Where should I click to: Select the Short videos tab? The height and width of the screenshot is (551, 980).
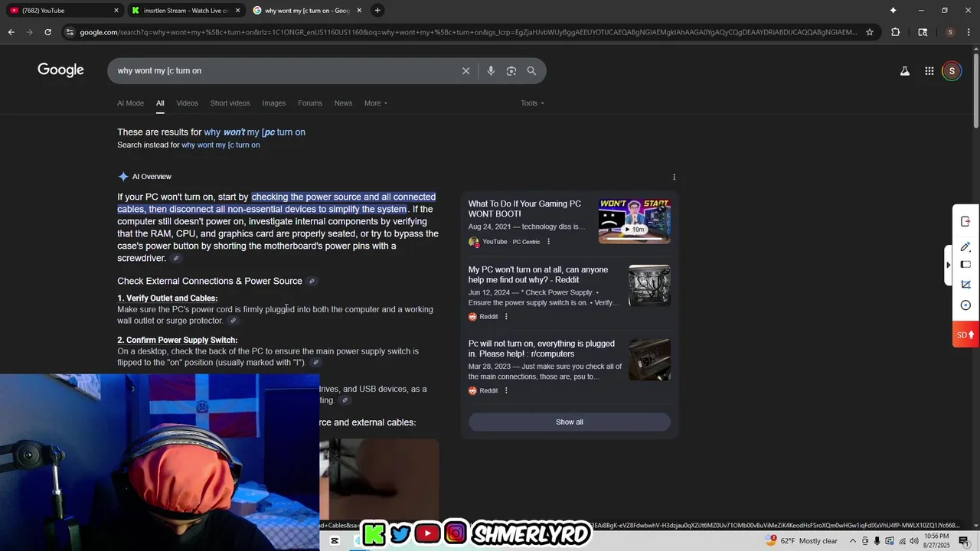coord(230,103)
